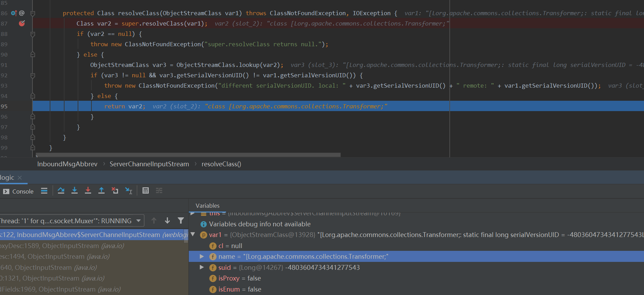Image resolution: width=644 pixels, height=295 pixels.
Task: Click the field icon beside isEnum
Action: (x=213, y=289)
